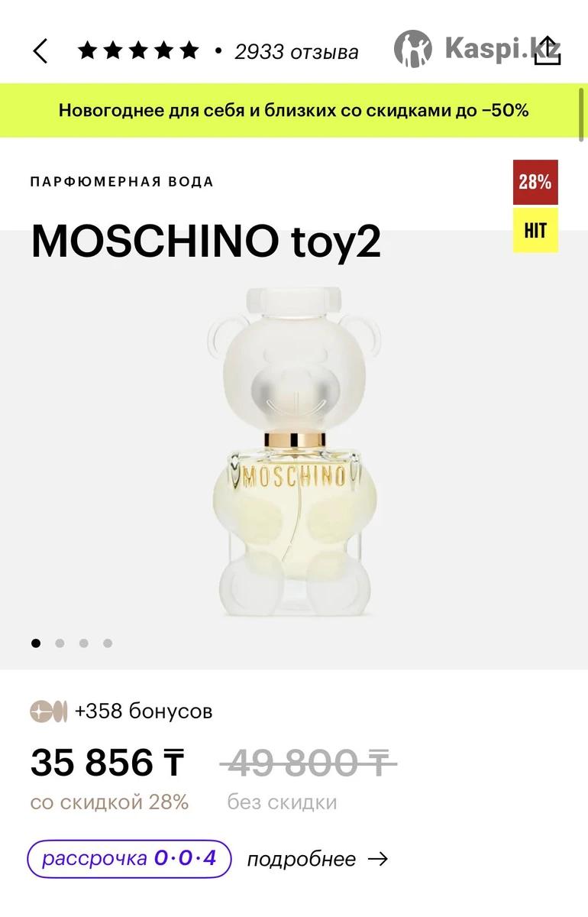Open the Moschino bottle product image

[x=294, y=450]
